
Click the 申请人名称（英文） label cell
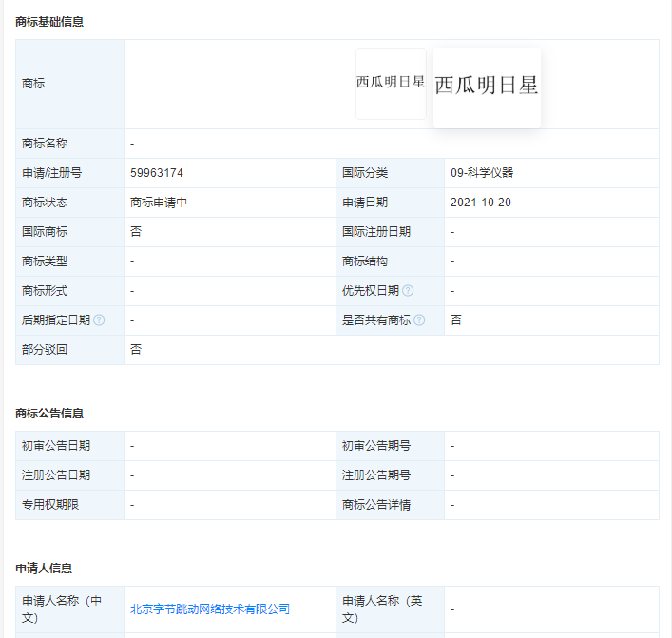tap(390, 609)
